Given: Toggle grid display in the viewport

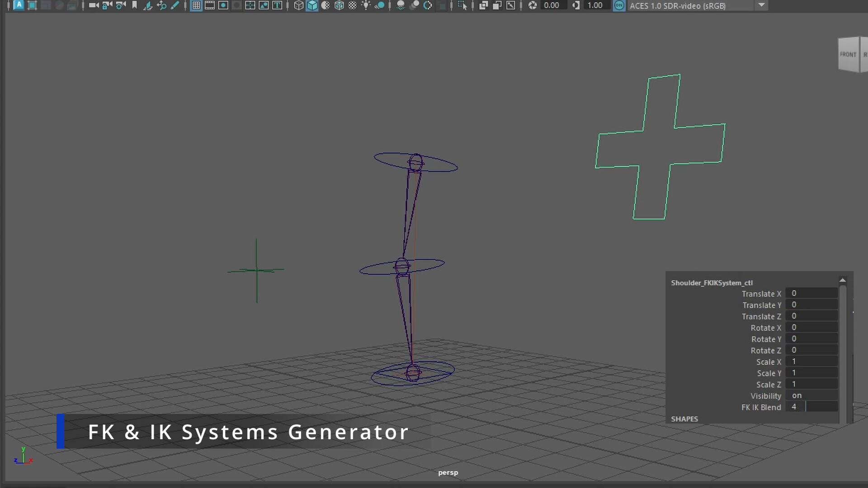Looking at the screenshot, I should tap(196, 6).
